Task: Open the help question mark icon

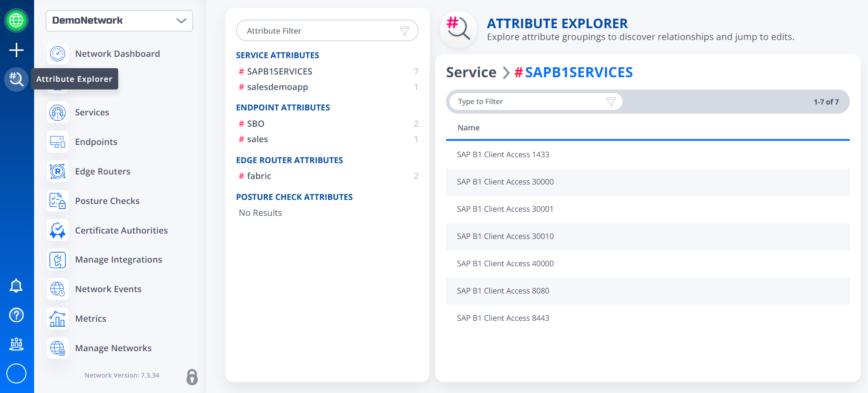Action: click(16, 315)
